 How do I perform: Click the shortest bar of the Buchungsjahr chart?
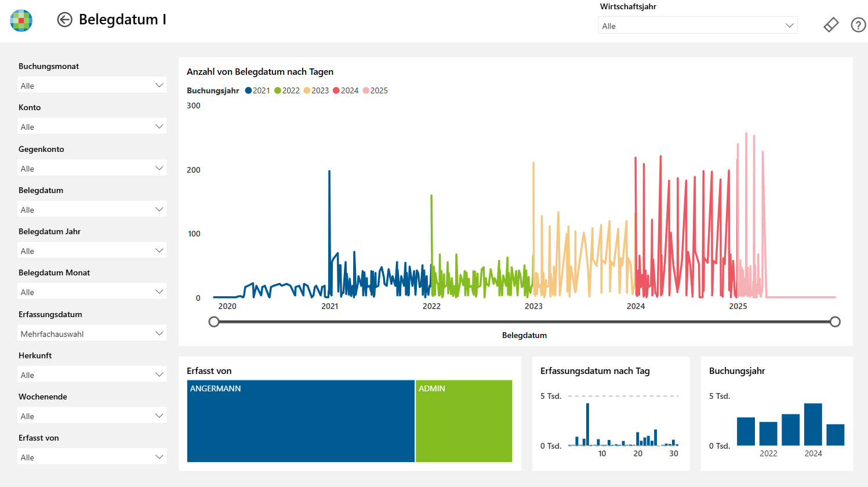[836, 435]
